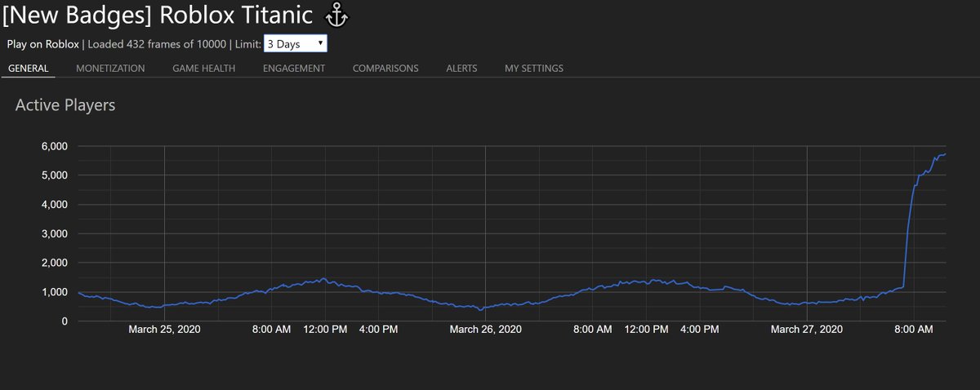Image resolution: width=980 pixels, height=390 pixels.
Task: Switch to the GENERAL tab
Action: coord(28,69)
